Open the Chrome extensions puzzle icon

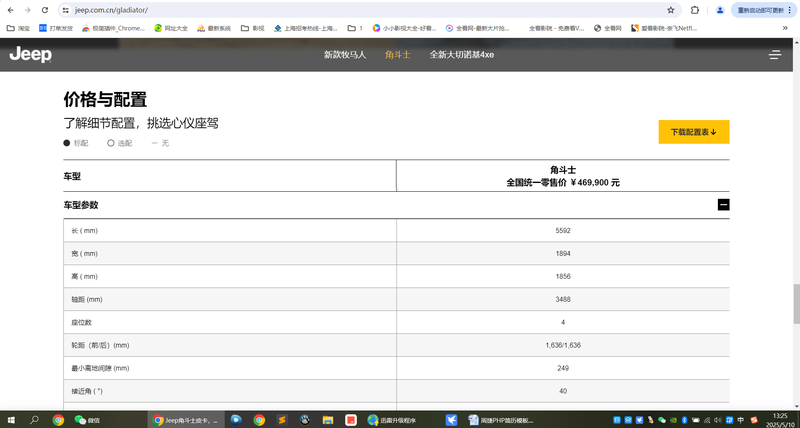(x=694, y=10)
